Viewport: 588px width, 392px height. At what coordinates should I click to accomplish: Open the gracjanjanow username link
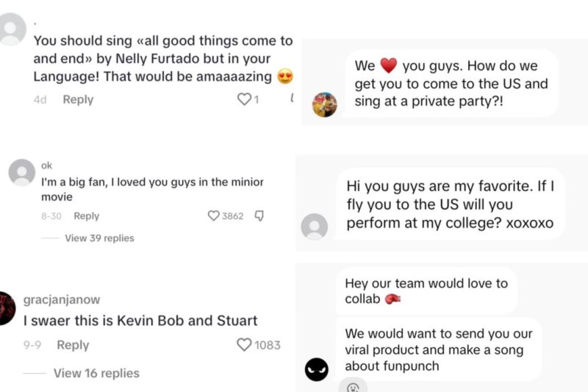[62, 300]
